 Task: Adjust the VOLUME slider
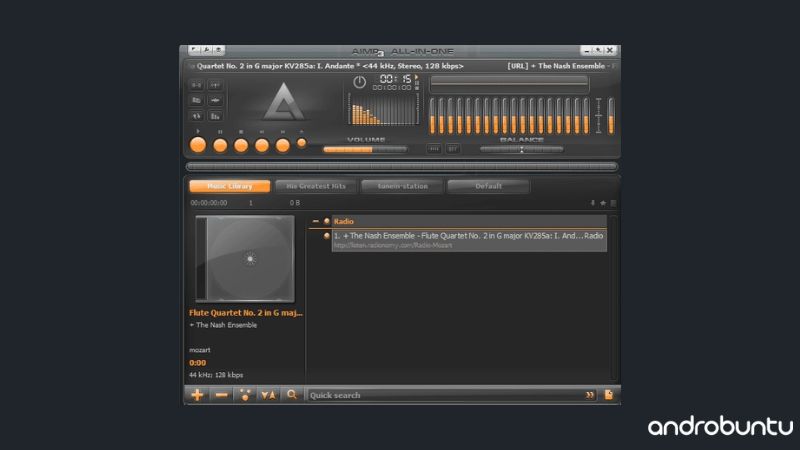(x=365, y=149)
